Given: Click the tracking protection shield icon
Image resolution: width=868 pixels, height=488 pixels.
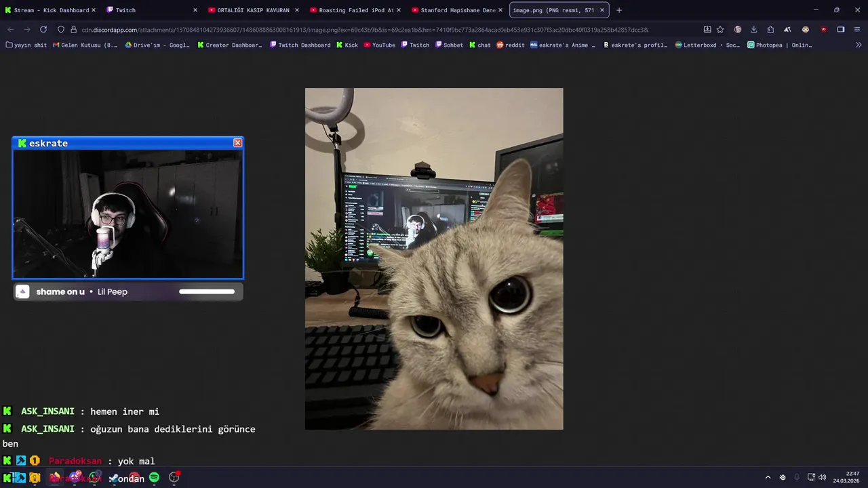Looking at the screenshot, I should tap(61, 30).
